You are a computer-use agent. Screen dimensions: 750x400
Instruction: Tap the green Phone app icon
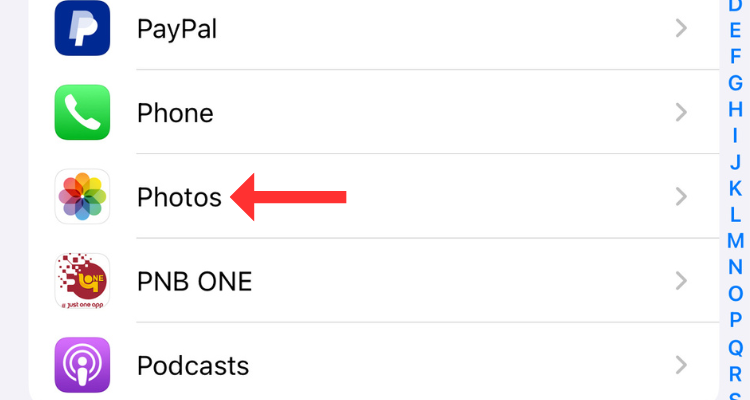[x=82, y=113]
